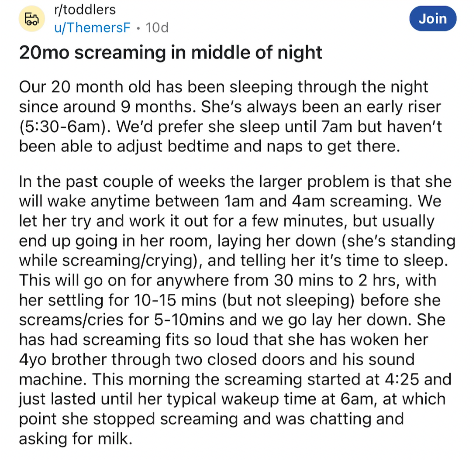Image resolution: width=476 pixels, height=460 pixels.
Task: Click the paragraph starting 'Our 20 month old'
Action: [231, 117]
